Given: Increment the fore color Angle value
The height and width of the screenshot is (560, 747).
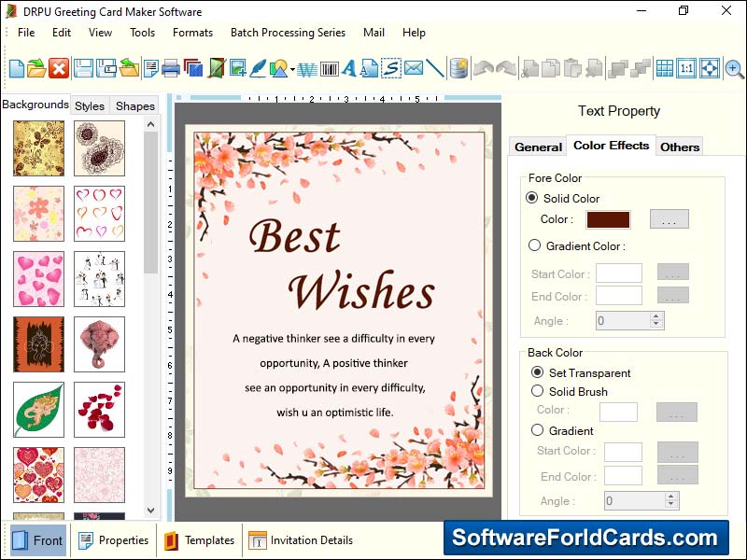Looking at the screenshot, I should 657,315.
